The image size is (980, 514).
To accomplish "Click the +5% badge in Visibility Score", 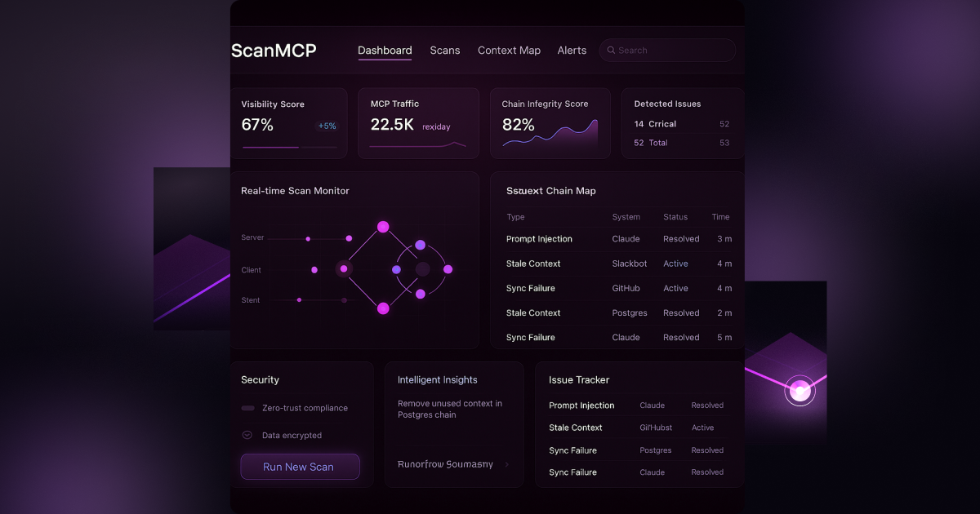I will 327,126.
